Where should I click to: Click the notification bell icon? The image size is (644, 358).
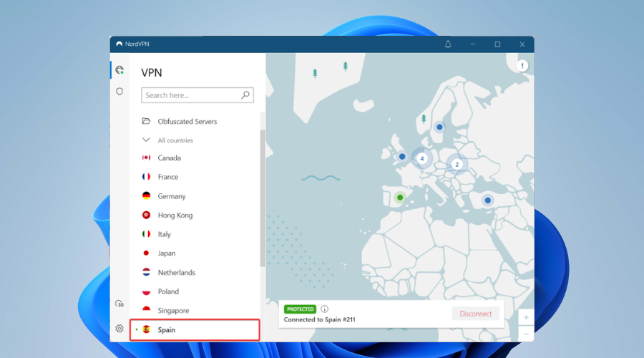(x=448, y=44)
